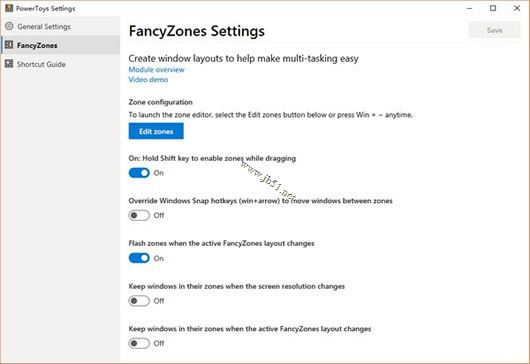The width and height of the screenshot is (530, 364).
Task: Click the FancyZones grid icon in sidebar
Action: point(9,45)
